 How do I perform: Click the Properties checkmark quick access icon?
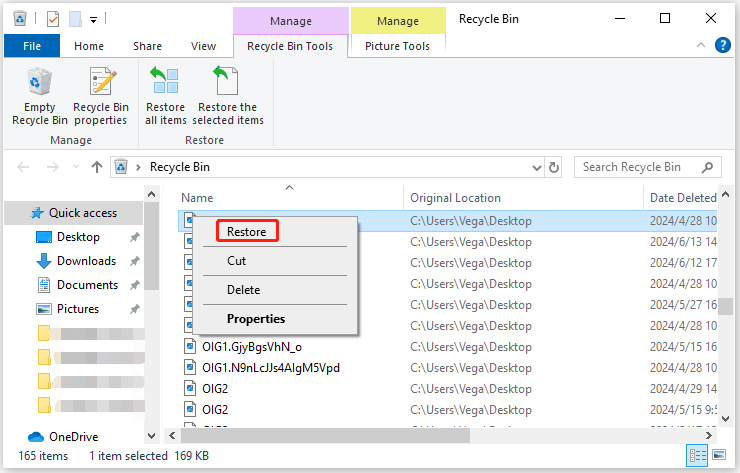click(x=53, y=19)
